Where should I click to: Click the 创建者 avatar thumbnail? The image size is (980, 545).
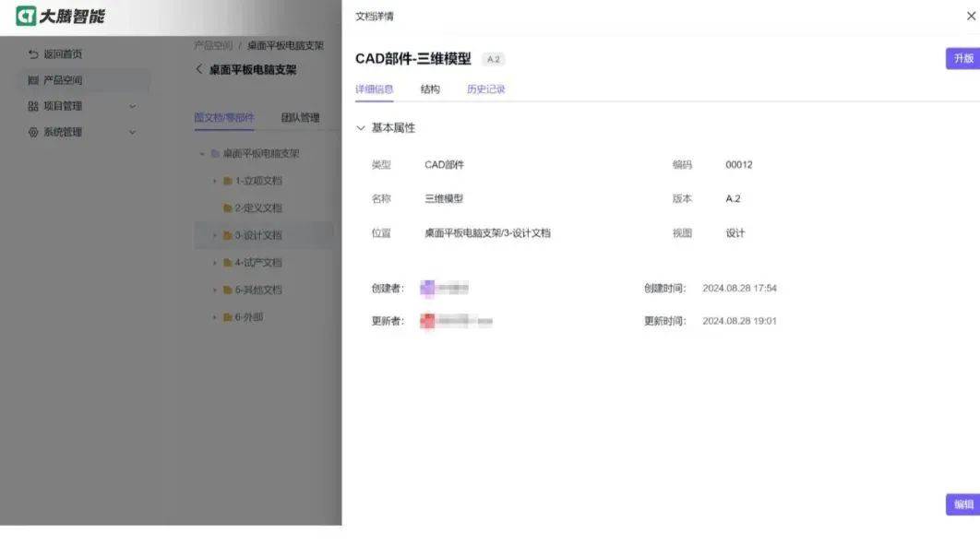(428, 288)
